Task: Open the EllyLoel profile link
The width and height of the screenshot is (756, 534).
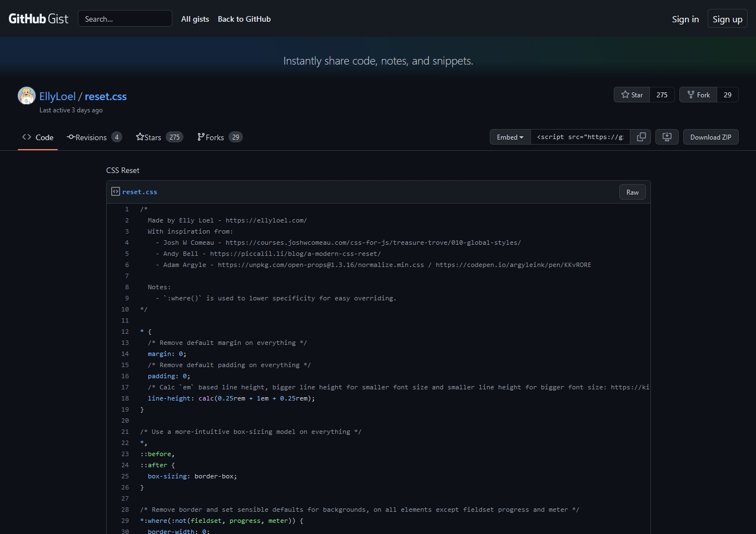Action: point(57,96)
